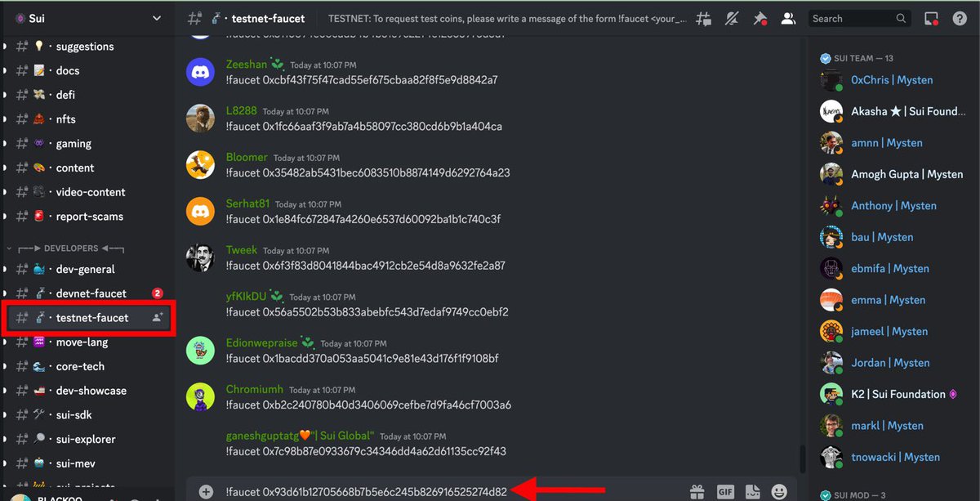Attach a file with the plus icon
This screenshot has height=501, width=980.
pyautogui.click(x=204, y=491)
